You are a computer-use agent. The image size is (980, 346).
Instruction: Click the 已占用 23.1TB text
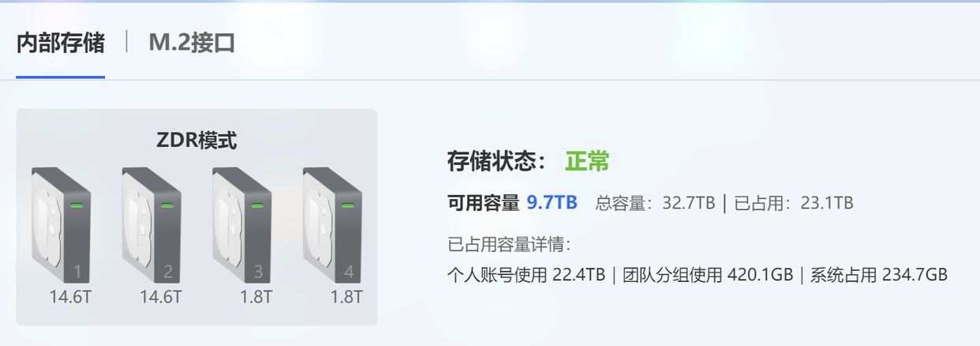[794, 203]
